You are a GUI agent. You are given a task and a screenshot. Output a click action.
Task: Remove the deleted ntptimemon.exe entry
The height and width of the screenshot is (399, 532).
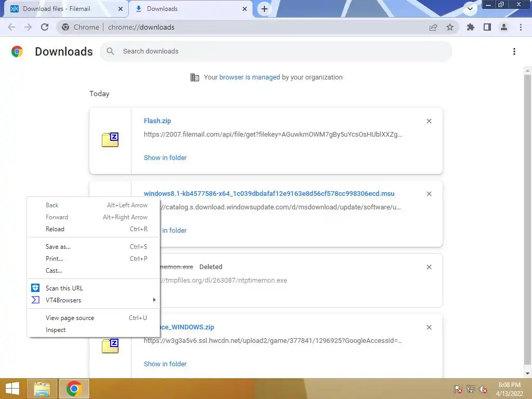pos(429,267)
